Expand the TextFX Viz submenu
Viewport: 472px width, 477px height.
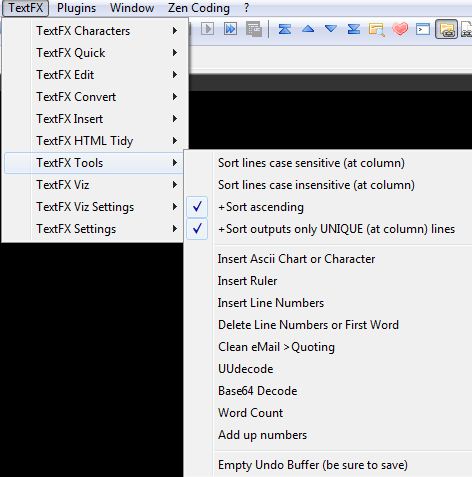94,185
